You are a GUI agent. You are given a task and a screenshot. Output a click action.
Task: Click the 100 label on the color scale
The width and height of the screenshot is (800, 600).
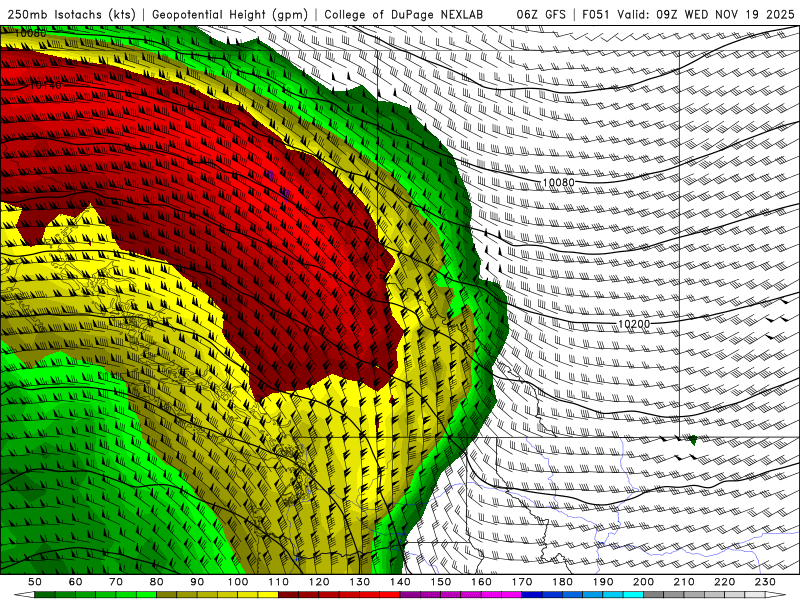click(x=238, y=582)
